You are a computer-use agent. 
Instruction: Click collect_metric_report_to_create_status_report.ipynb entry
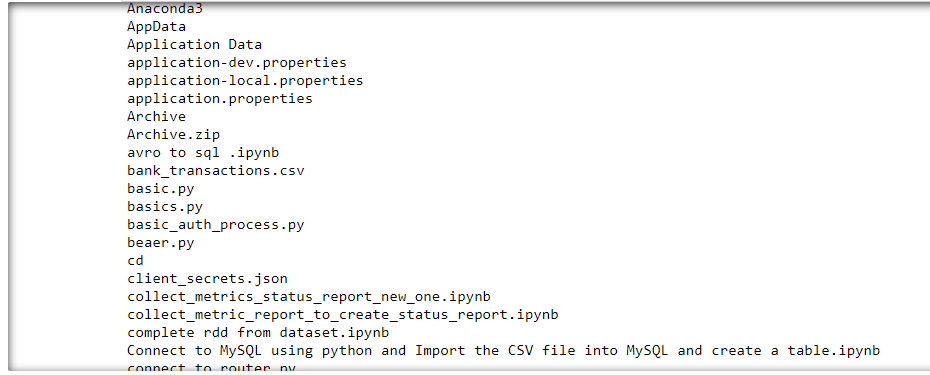point(342,314)
